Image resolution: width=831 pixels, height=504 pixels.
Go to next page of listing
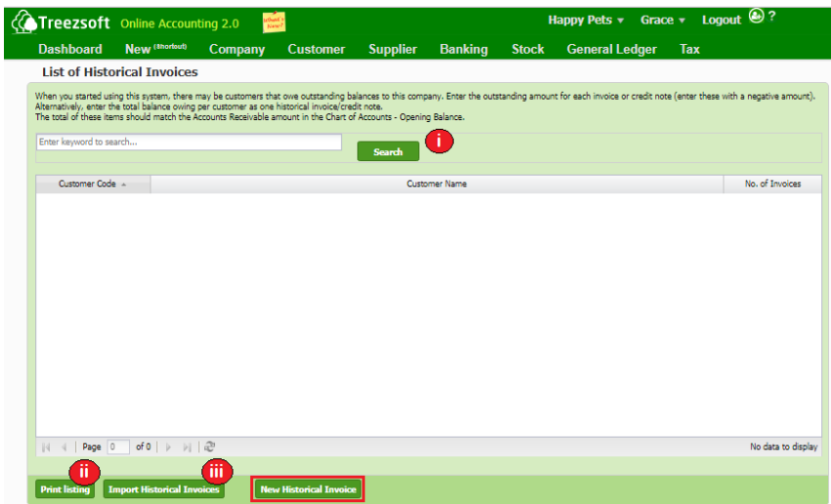(168, 446)
